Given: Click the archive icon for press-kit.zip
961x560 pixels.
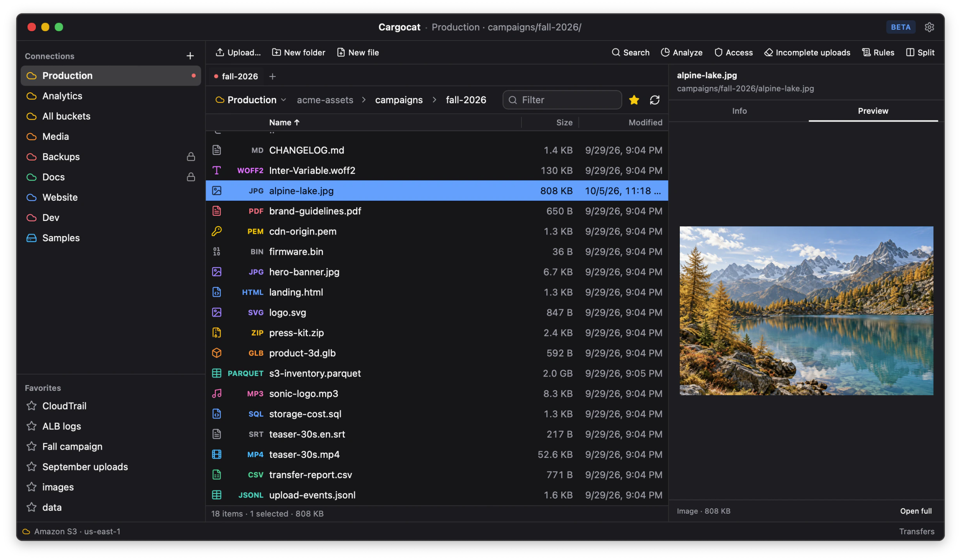Looking at the screenshot, I should (x=216, y=333).
